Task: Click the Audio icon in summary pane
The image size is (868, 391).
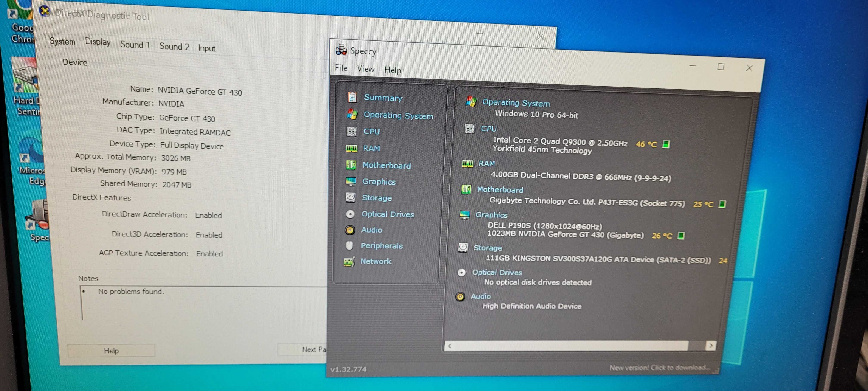Action: tap(460, 297)
